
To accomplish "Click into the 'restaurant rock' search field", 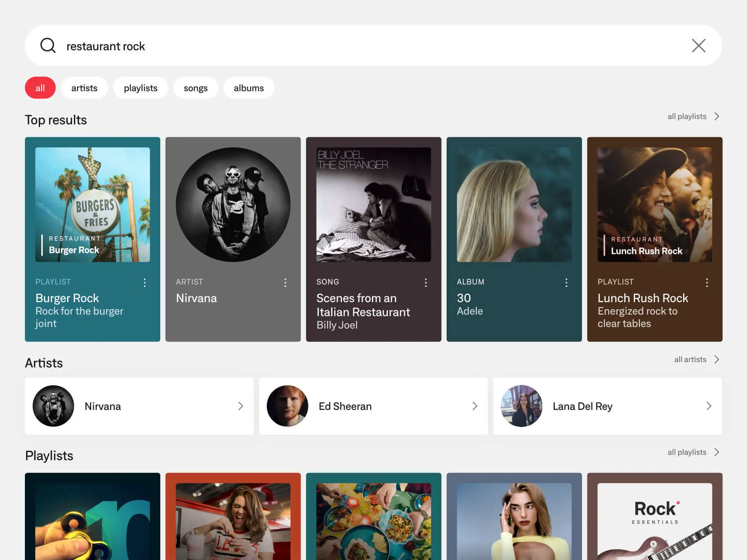I will pyautogui.click(x=350, y=46).
